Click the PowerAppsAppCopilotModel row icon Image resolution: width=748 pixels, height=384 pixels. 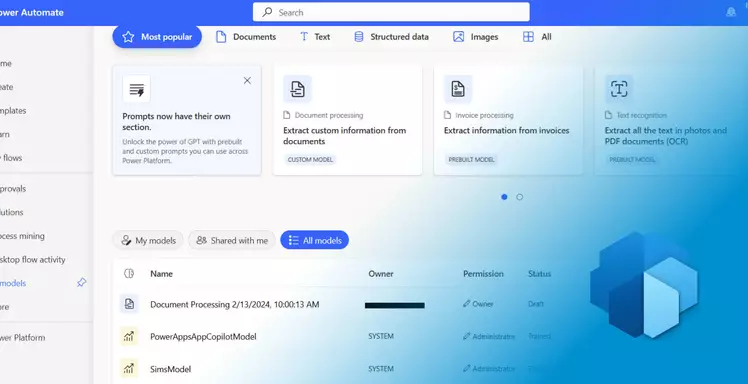tap(129, 336)
